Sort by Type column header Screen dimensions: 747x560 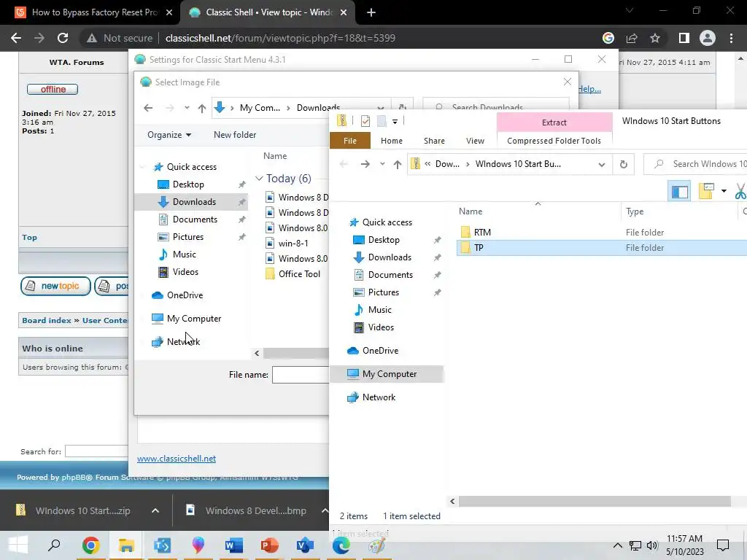click(x=635, y=211)
